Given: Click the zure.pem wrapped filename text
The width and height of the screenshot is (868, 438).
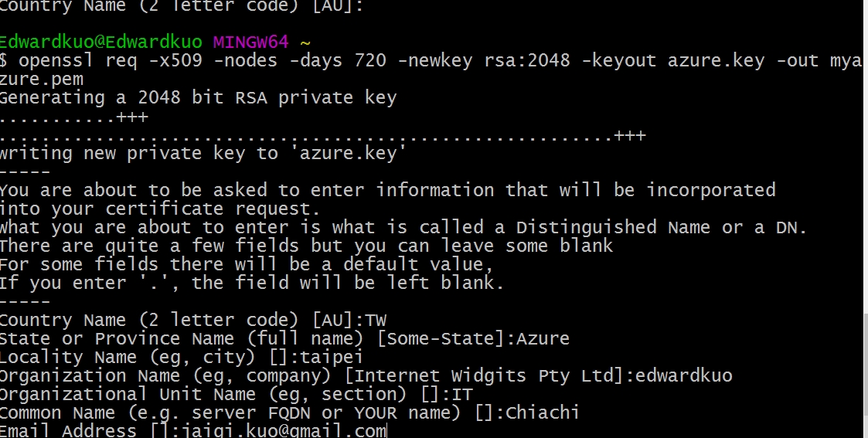Looking at the screenshot, I should tap(42, 79).
